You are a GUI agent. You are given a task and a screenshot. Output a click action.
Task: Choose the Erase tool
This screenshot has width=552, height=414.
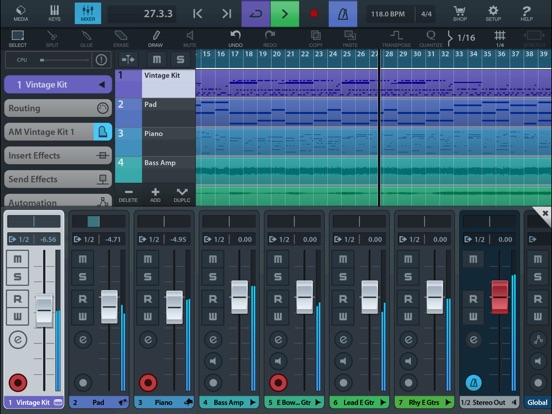tap(121, 39)
